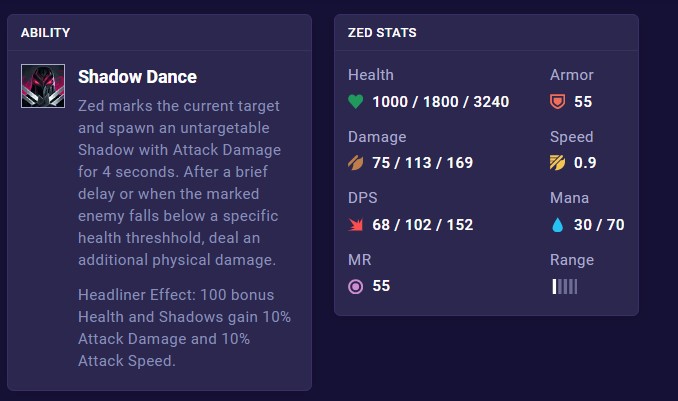Screen dimensions: 678x401
Task: Click the orange claw Damage icon
Action: 355,163
